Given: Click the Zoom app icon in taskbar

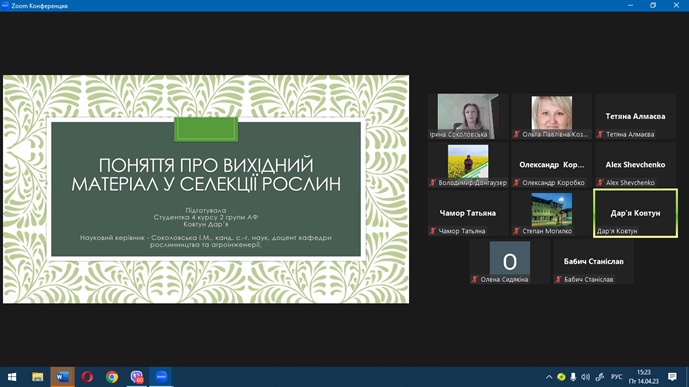Looking at the screenshot, I should (x=161, y=377).
